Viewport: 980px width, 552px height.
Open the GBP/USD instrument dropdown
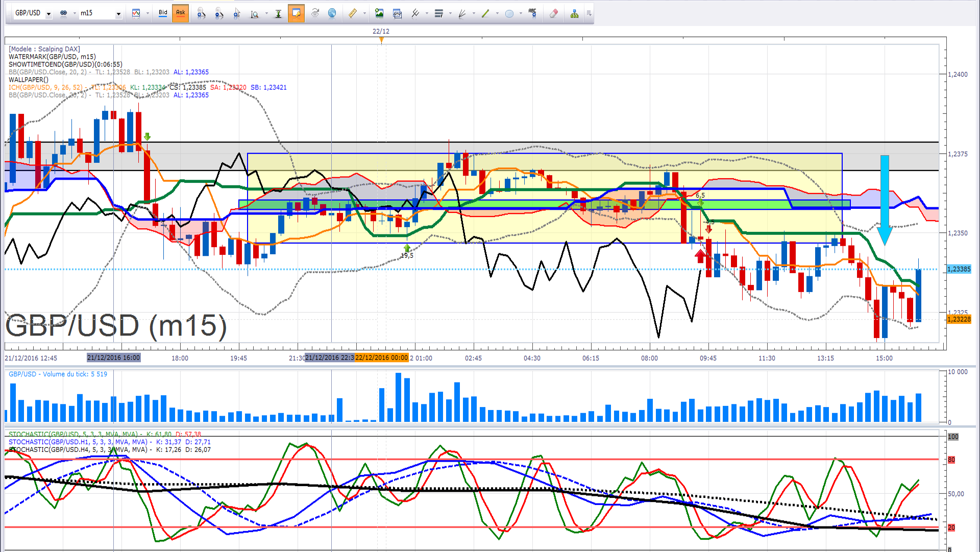tap(48, 14)
